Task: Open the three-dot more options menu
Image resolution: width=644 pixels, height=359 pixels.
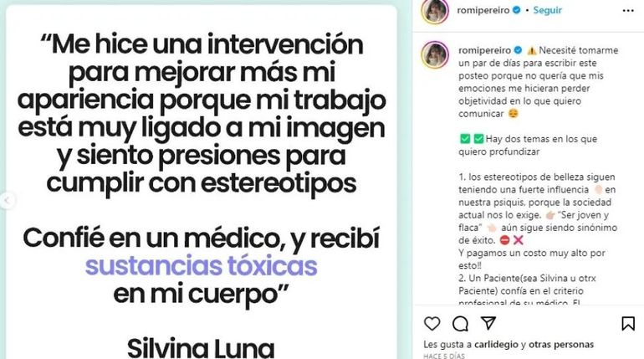Action: [x=628, y=11]
